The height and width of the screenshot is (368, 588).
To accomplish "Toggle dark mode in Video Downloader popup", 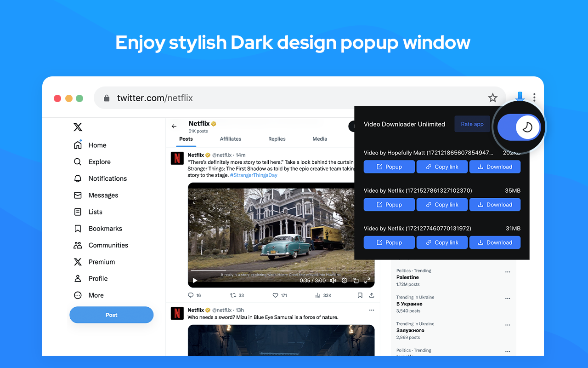I will tap(520, 127).
